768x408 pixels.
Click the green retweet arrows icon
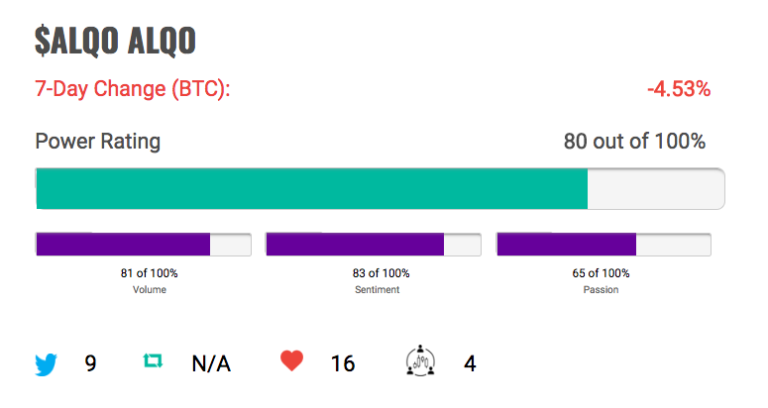point(153,361)
